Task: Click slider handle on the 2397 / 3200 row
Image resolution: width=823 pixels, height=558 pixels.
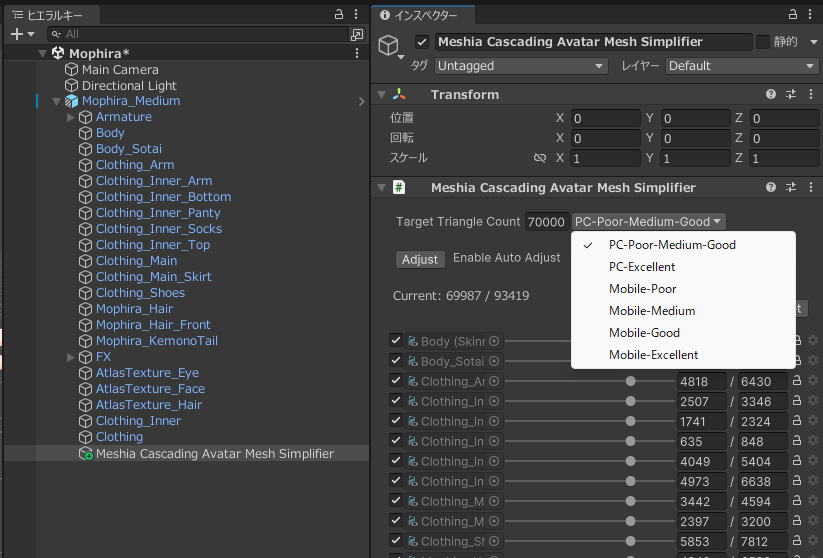Action: tap(630, 521)
